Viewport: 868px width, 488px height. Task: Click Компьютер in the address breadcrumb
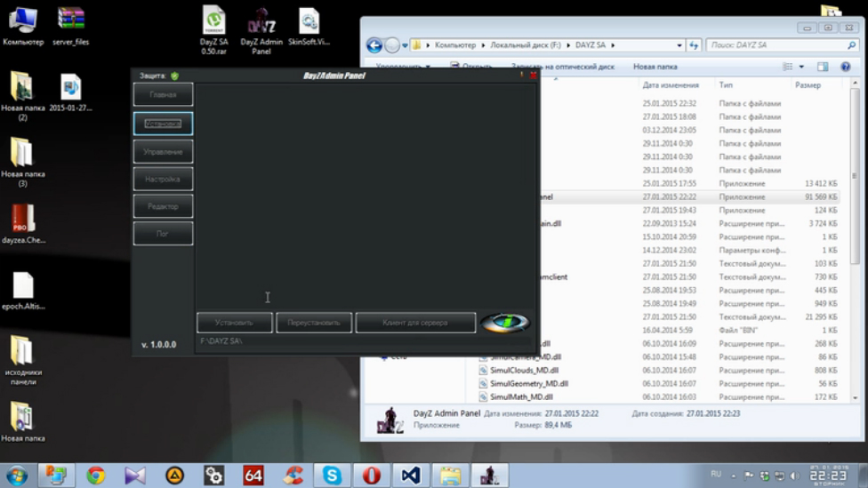(x=455, y=44)
